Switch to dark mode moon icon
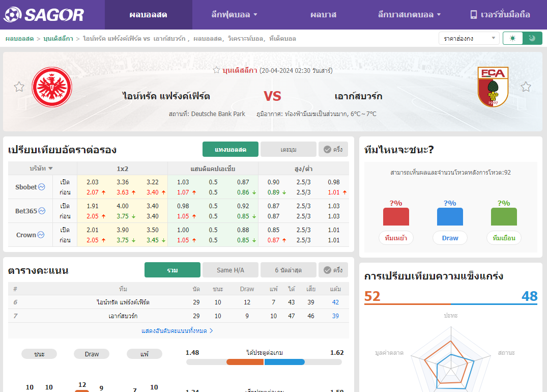The image size is (547, 392). (x=532, y=38)
